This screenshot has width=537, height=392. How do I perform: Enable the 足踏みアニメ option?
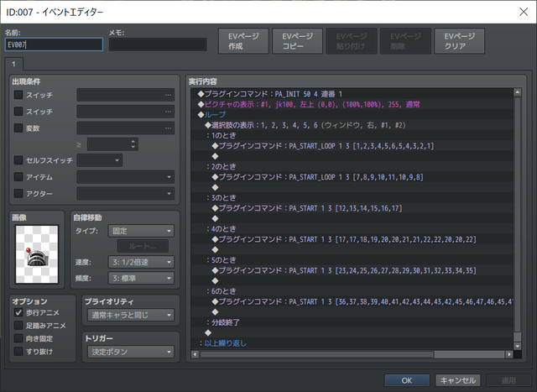(x=18, y=326)
